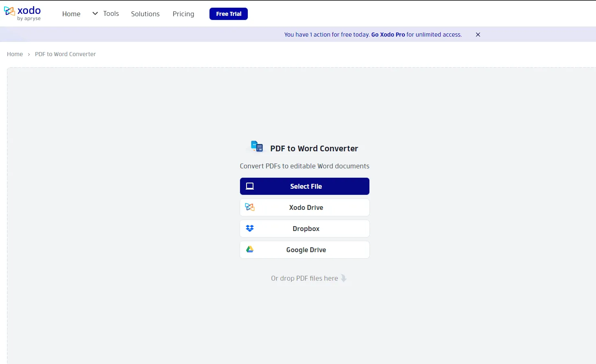Click the Xodo Drive butterfly icon

pyautogui.click(x=249, y=207)
